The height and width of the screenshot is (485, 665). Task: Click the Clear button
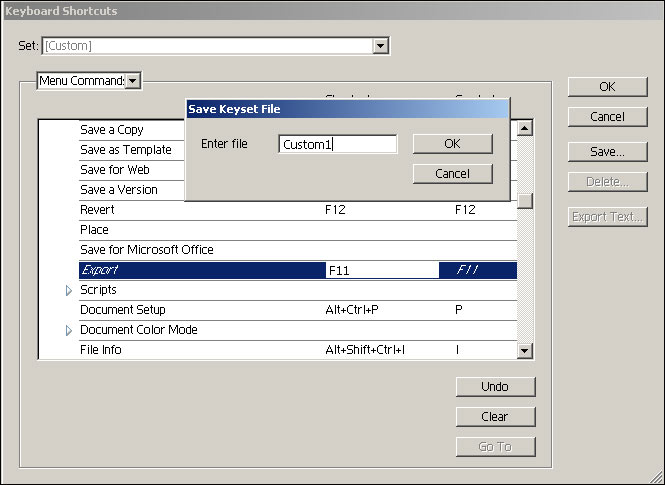click(x=494, y=417)
